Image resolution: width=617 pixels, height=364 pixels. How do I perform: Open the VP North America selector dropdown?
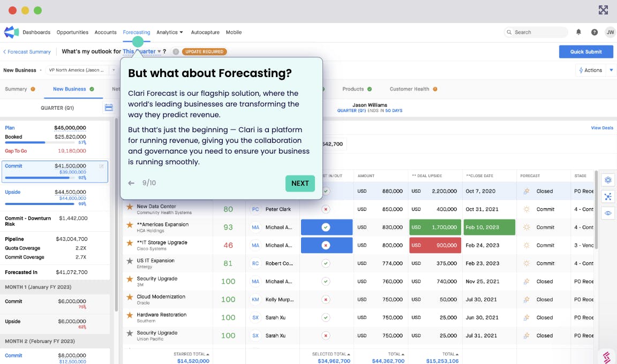pyautogui.click(x=80, y=70)
